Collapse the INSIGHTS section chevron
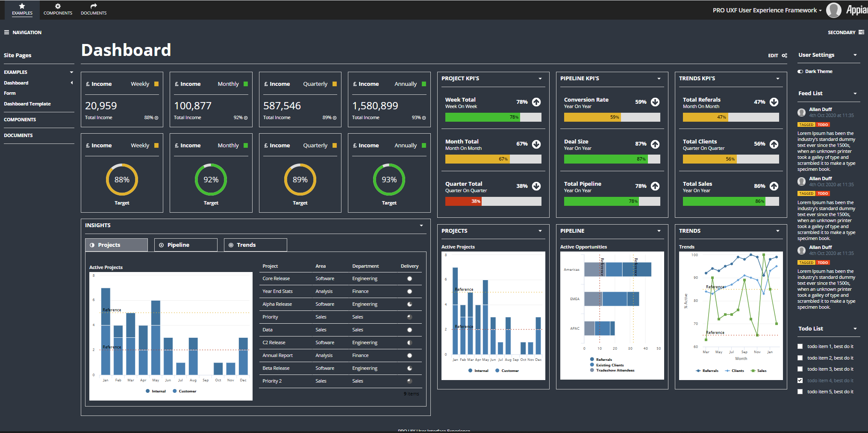 (x=421, y=225)
